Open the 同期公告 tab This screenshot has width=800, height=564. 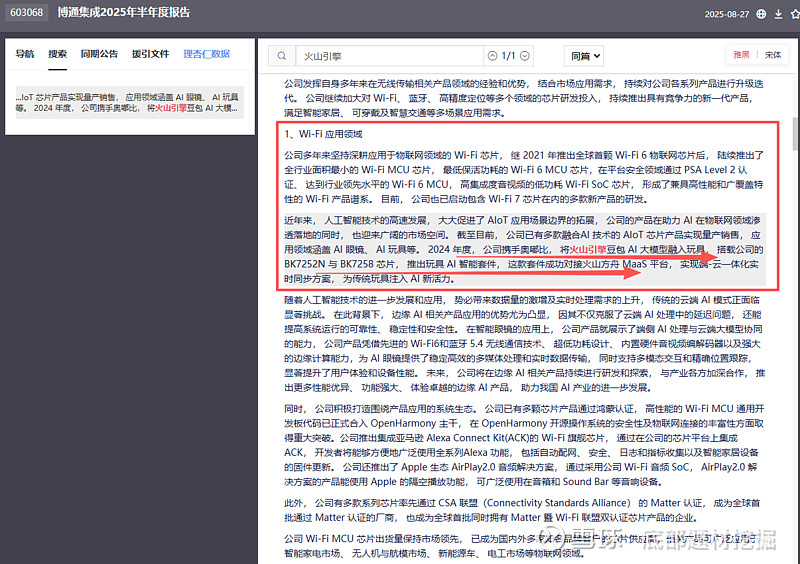(x=99, y=54)
